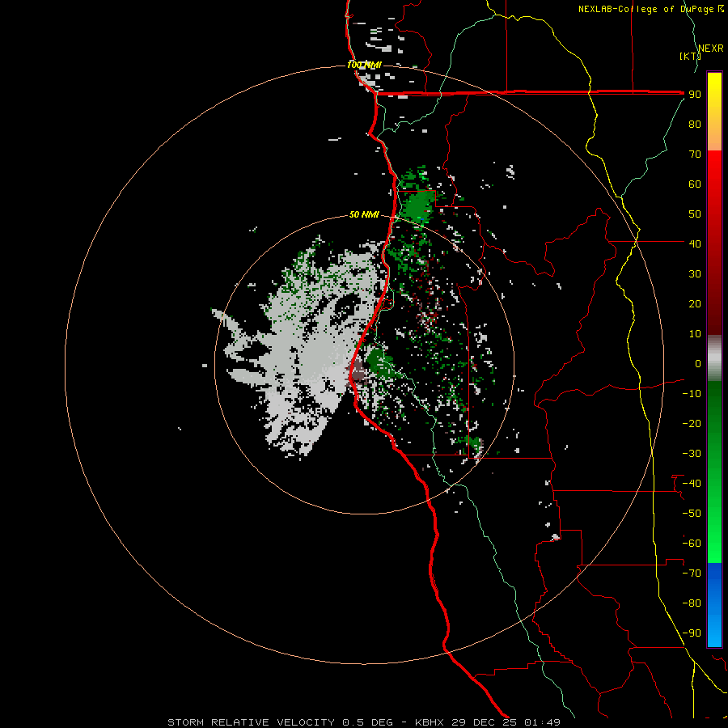This screenshot has width=728, height=728.
Task: Click the gray zero-velocity band on scale
Action: click(x=714, y=358)
